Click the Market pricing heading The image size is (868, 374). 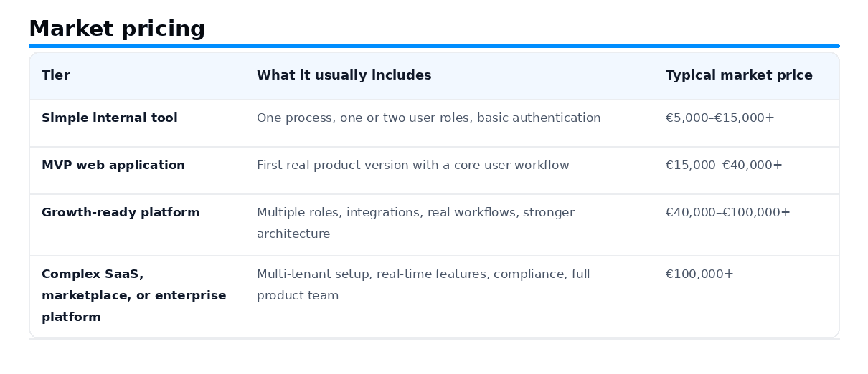(117, 29)
